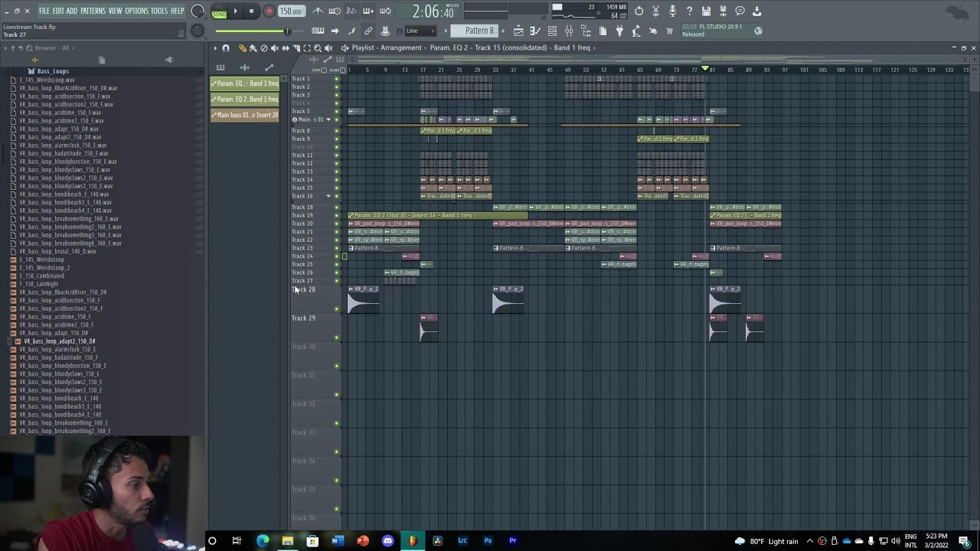980x551 pixels.
Task: Open the Tempo tapper icon
Action: pos(636,31)
